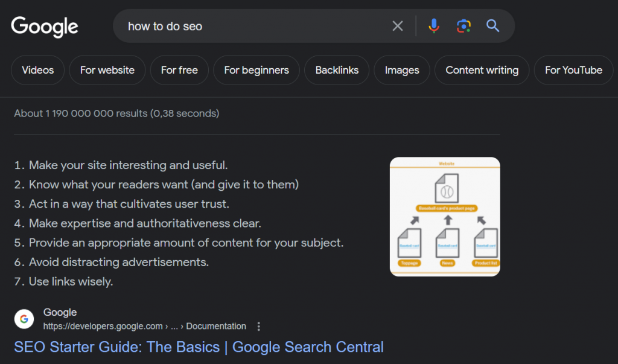Apply the 'For beginners' filter chip
This screenshot has width=618, height=364.
[x=256, y=70]
